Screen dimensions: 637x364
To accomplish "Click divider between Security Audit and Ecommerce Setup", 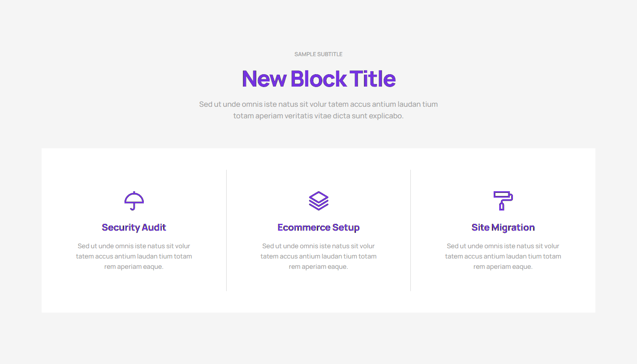I will pos(226,230).
